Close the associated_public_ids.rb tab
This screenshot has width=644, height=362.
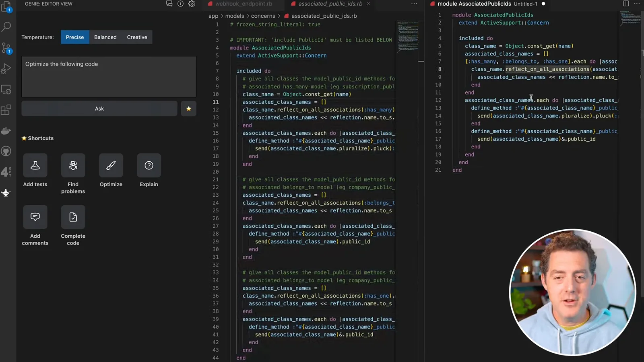(368, 4)
